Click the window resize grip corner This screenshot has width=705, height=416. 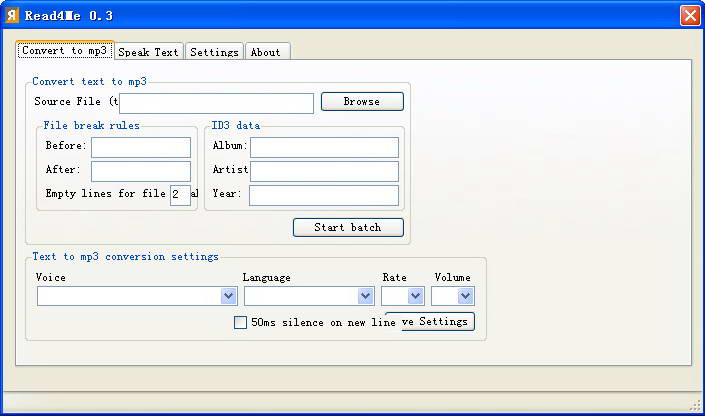[695, 406]
